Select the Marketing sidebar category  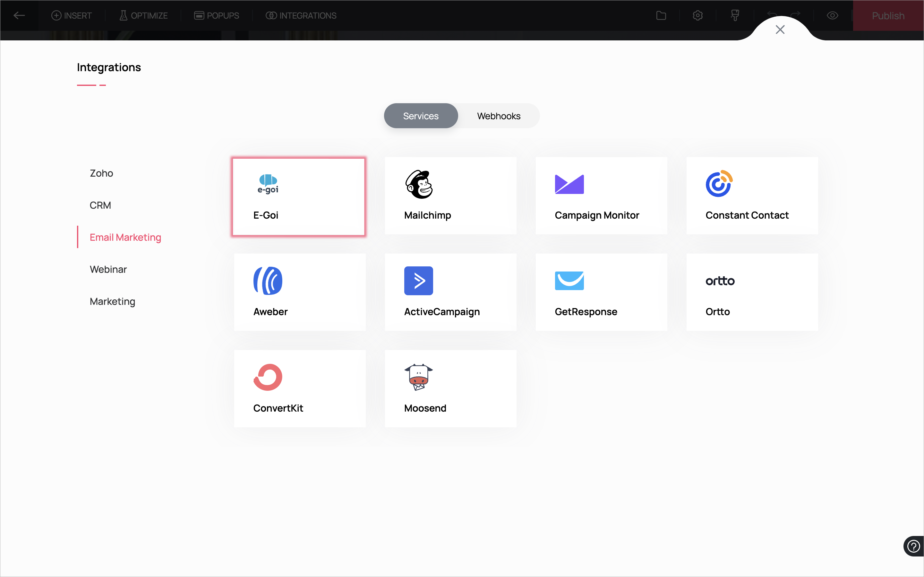tap(112, 301)
